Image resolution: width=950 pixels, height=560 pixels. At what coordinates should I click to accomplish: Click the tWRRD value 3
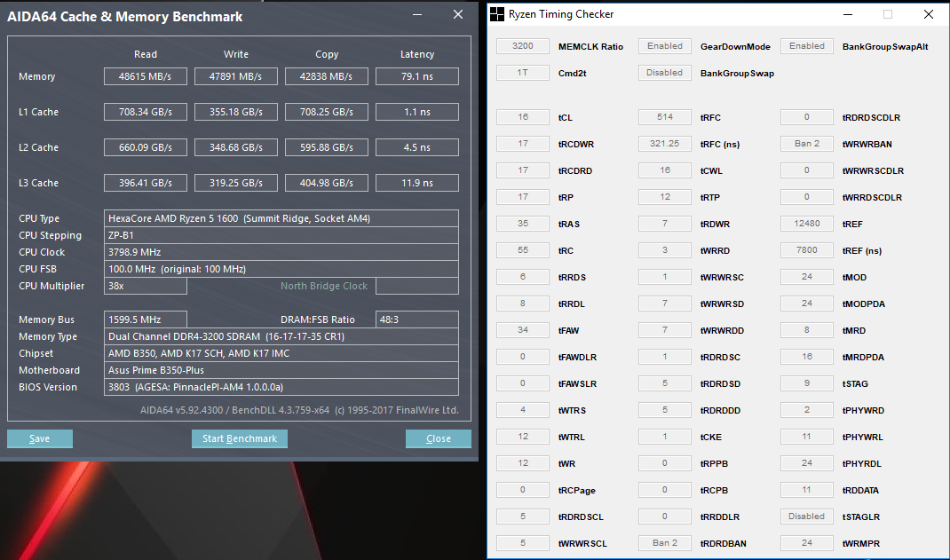point(665,250)
